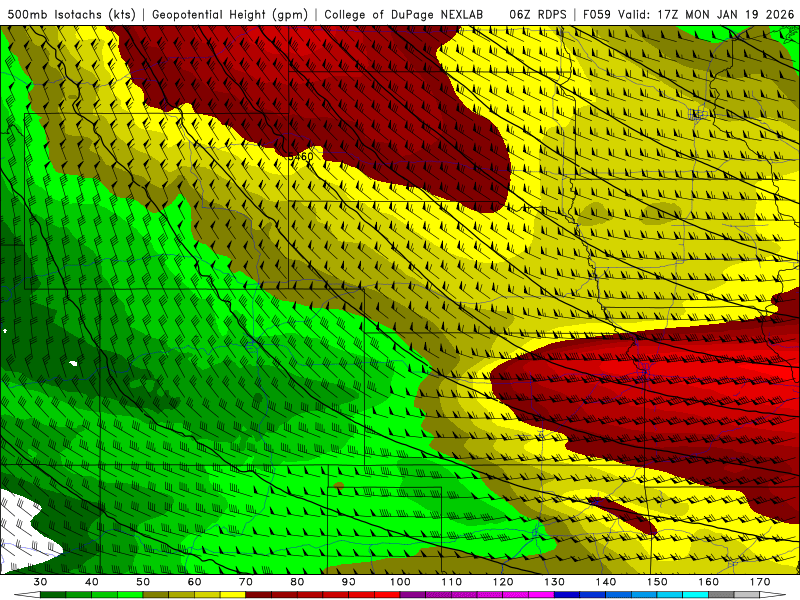Click the '5460' height contour label
The height and width of the screenshot is (600, 800).
pos(301,157)
